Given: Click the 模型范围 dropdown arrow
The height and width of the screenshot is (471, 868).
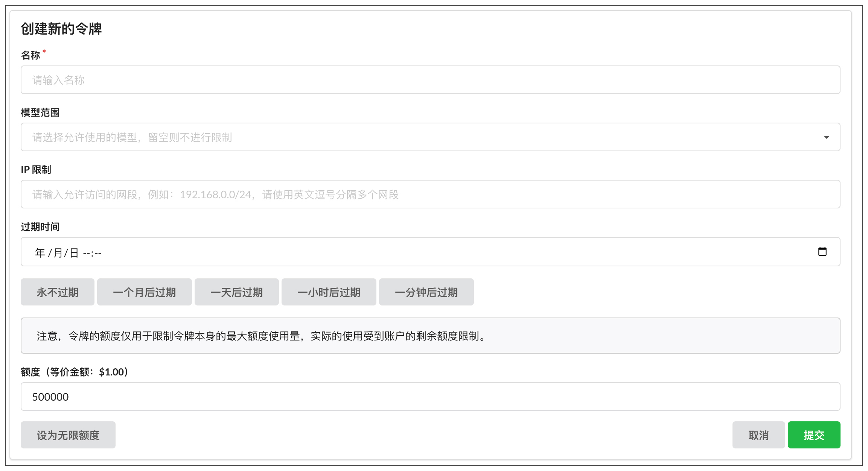Looking at the screenshot, I should [x=826, y=137].
